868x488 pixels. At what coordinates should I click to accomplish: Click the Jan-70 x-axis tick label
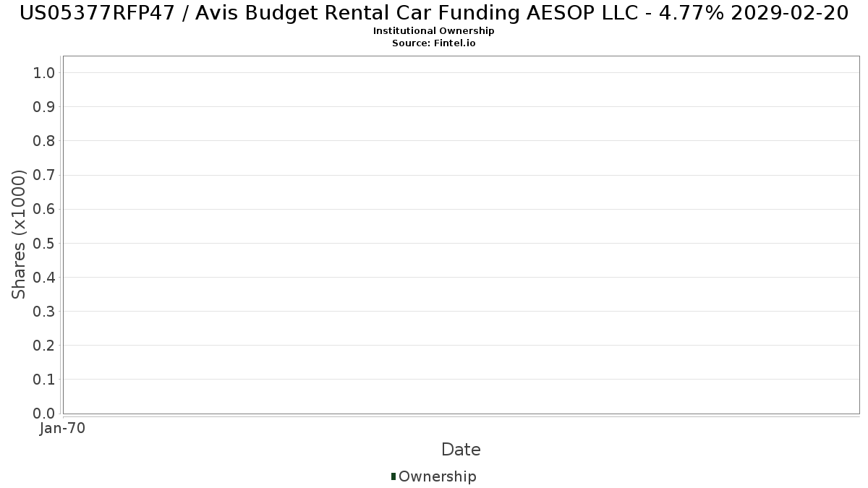click(63, 429)
